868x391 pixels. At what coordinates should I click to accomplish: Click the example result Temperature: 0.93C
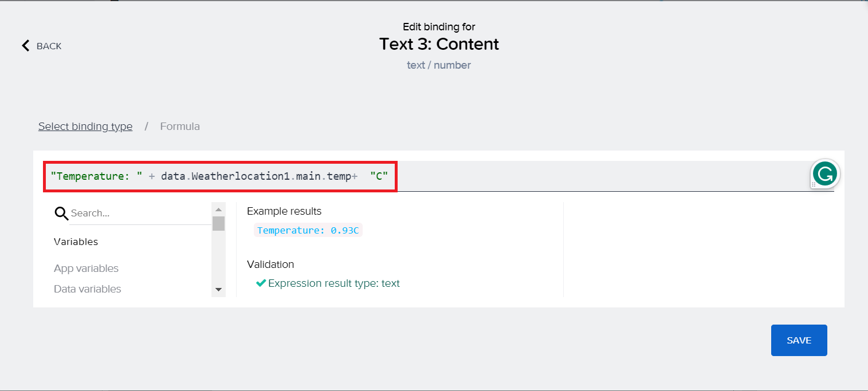[308, 230]
